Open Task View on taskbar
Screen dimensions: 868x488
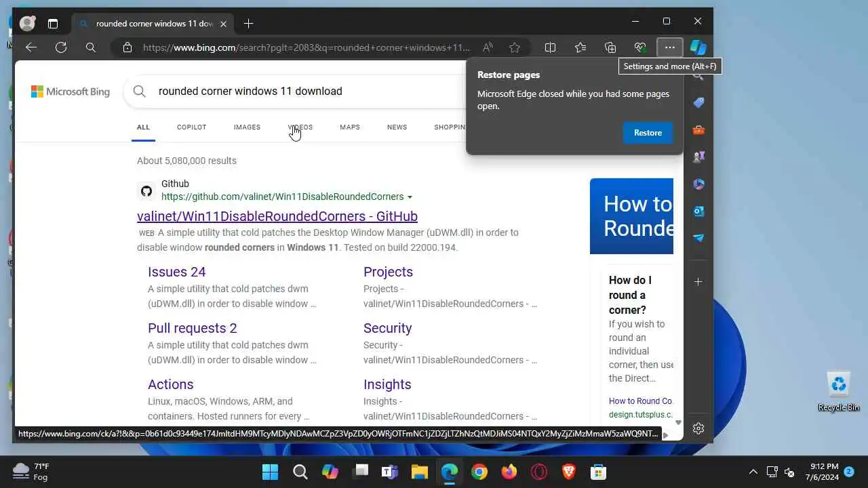tap(359, 472)
